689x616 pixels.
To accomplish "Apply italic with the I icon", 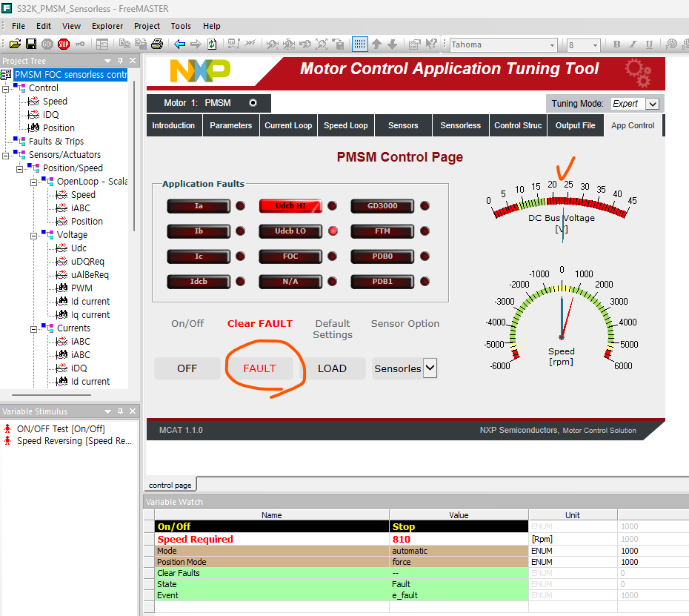I will [x=633, y=44].
